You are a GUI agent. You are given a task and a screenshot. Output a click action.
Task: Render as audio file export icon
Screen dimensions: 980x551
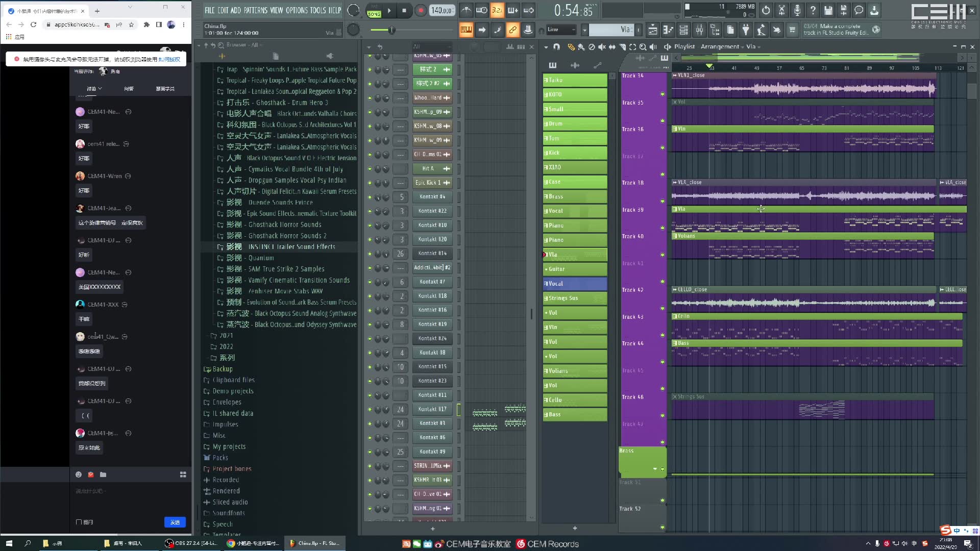[x=843, y=10]
